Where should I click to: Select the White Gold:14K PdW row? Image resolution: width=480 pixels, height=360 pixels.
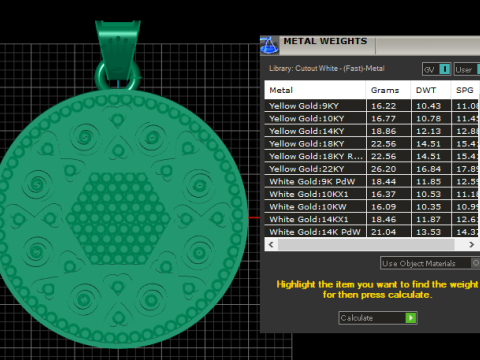click(x=372, y=232)
